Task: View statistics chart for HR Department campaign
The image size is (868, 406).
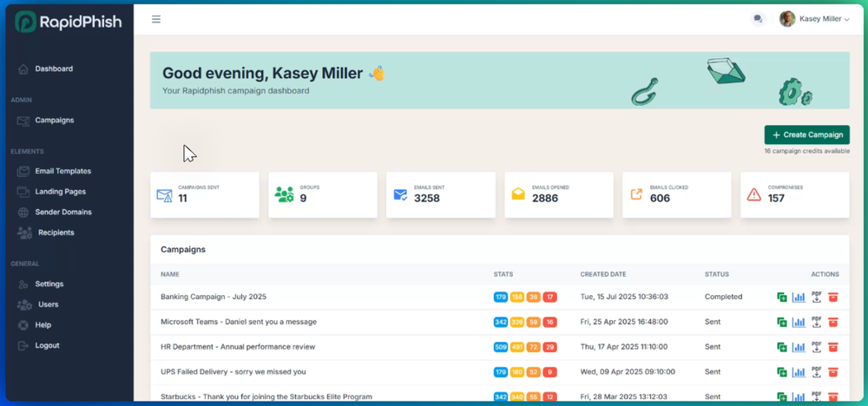Action: pos(799,347)
